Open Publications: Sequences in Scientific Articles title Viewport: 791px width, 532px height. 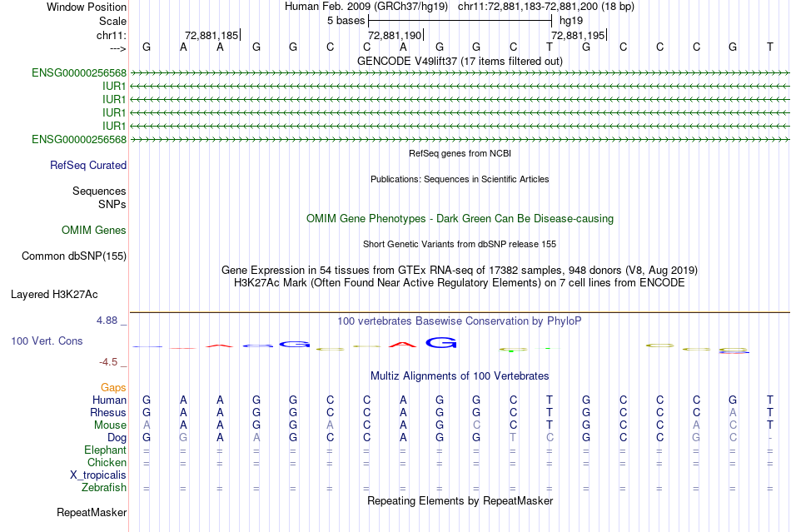460,179
